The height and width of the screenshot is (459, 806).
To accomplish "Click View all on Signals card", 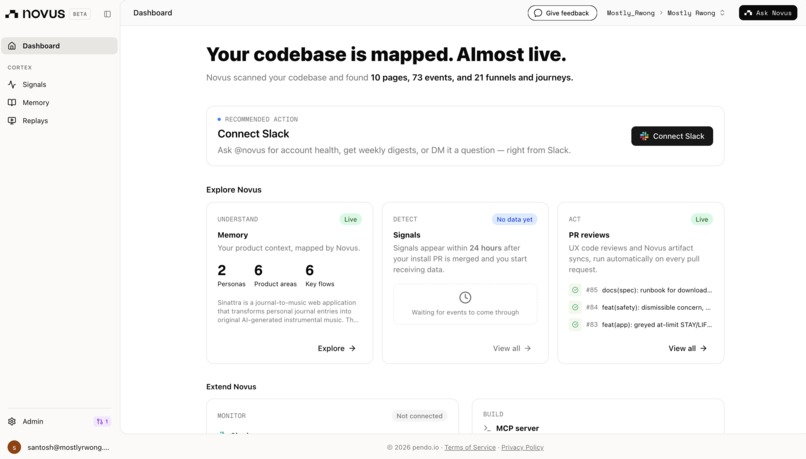I will 512,348.
